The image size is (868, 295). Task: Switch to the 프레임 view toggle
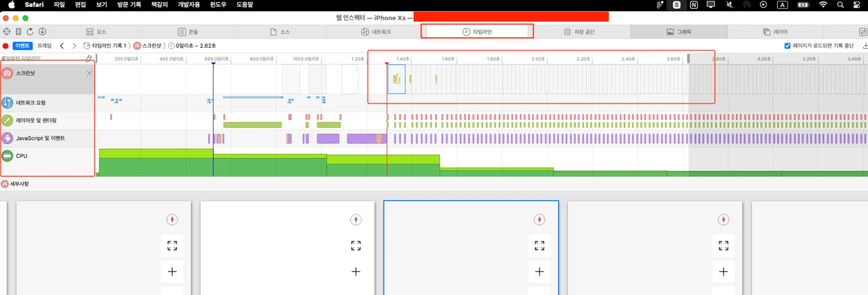(x=44, y=46)
